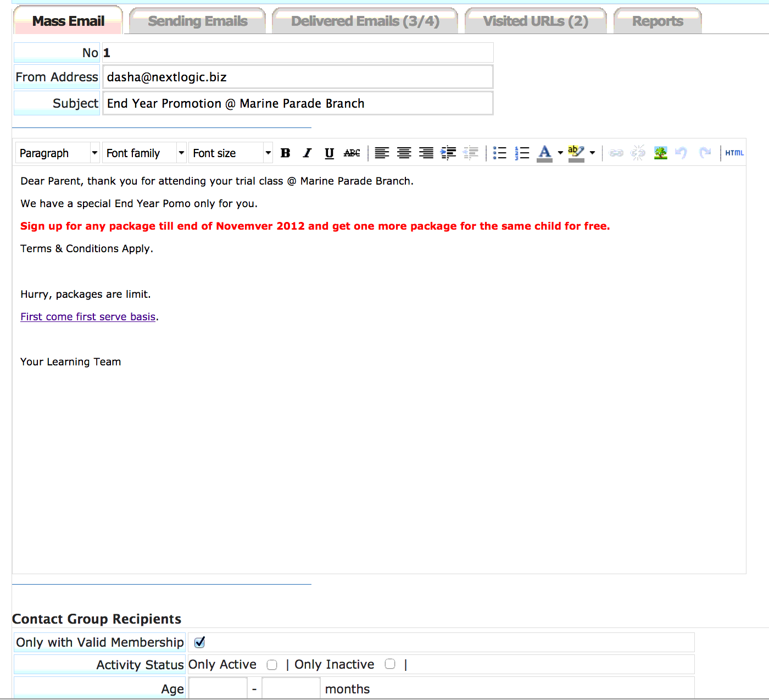Image resolution: width=769 pixels, height=700 pixels.
Task: Insert an image with the picture icon
Action: pyautogui.click(x=660, y=153)
